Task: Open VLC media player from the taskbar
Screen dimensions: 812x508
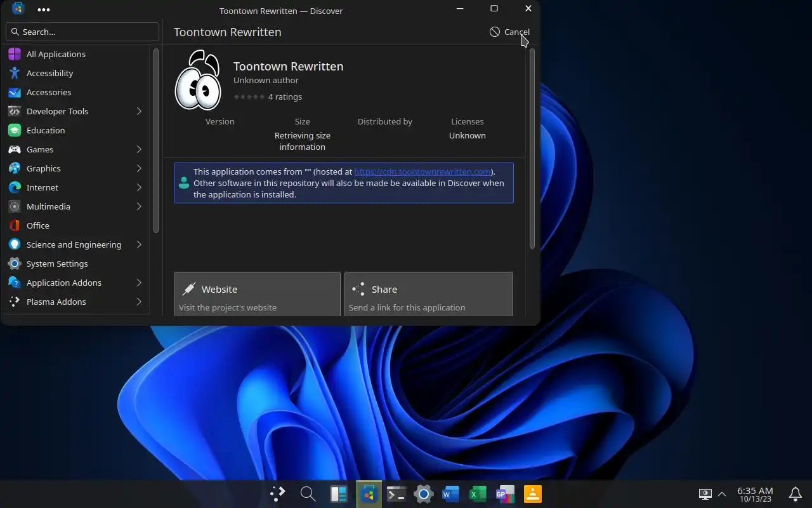Action: point(532,494)
